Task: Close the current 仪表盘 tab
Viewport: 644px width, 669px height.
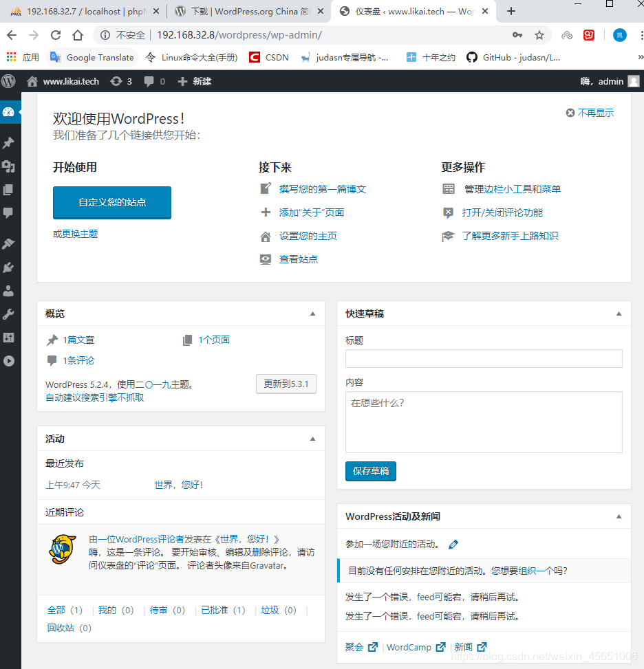Action: (x=485, y=12)
